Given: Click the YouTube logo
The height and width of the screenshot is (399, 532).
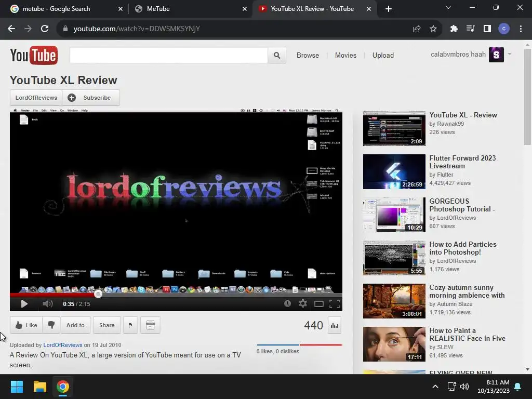Looking at the screenshot, I should click(34, 55).
